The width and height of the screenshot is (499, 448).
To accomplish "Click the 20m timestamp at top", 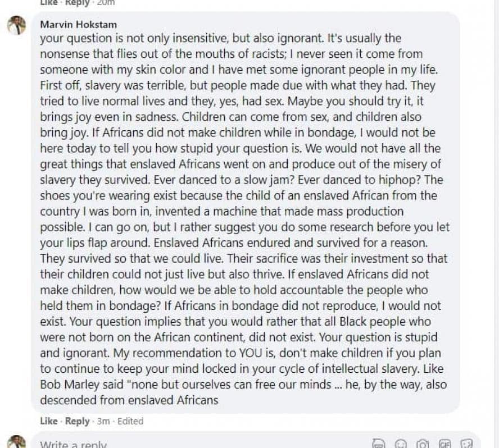I will tap(105, 3).
